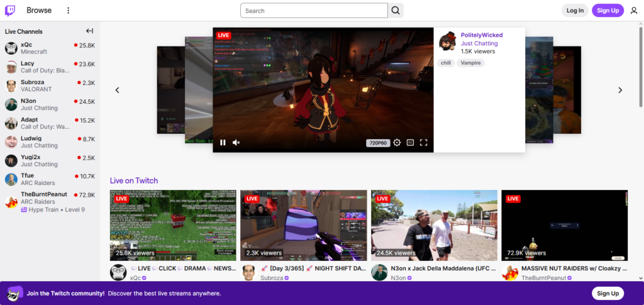Viewport: 644px width, 305px height.
Task: Click the magnifier search button
Action: click(396, 11)
